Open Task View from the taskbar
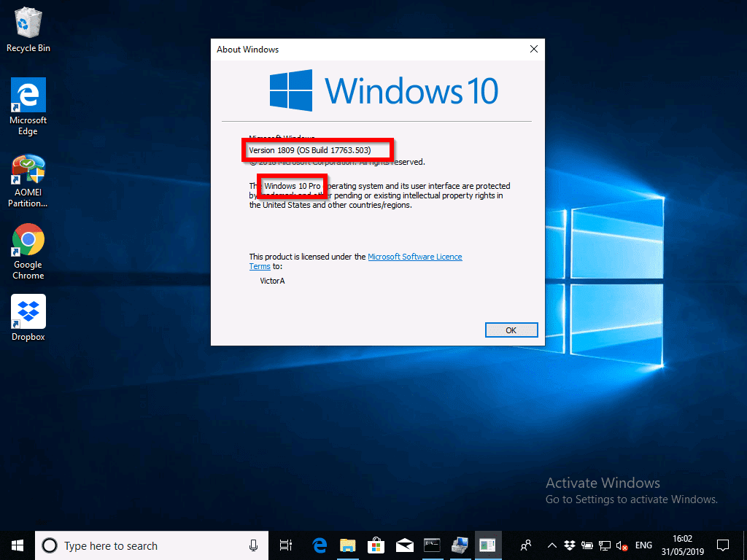The height and width of the screenshot is (560, 747). (285, 545)
